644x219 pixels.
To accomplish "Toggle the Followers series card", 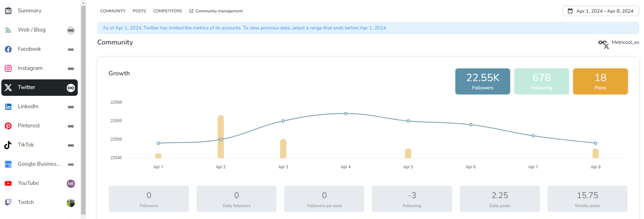I will [482, 81].
